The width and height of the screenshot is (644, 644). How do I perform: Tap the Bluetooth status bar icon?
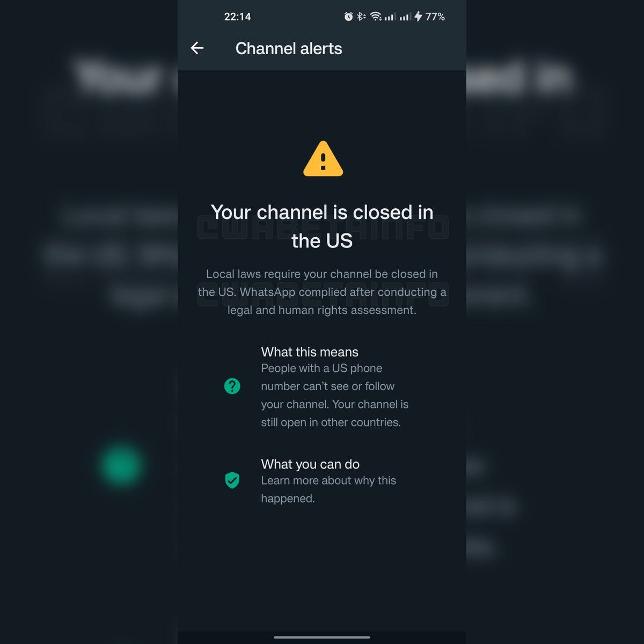click(x=361, y=17)
